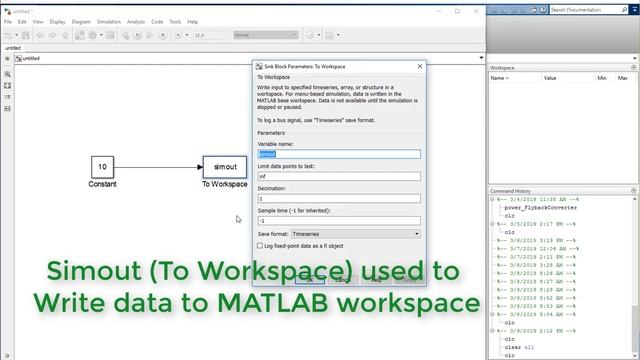Viewport: 640px width, 360px height.
Task: Enable Log fixed-point data as fi object
Action: click(260, 246)
